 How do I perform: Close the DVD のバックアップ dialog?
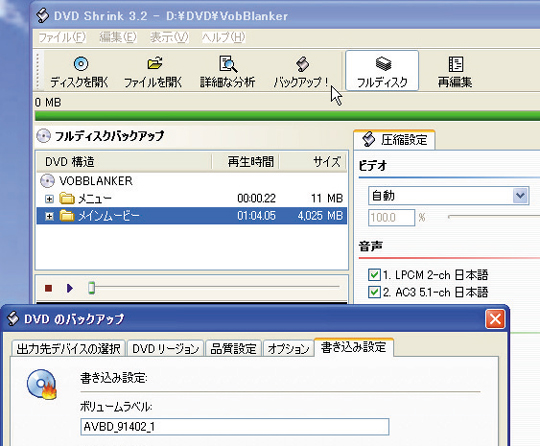(x=495, y=319)
